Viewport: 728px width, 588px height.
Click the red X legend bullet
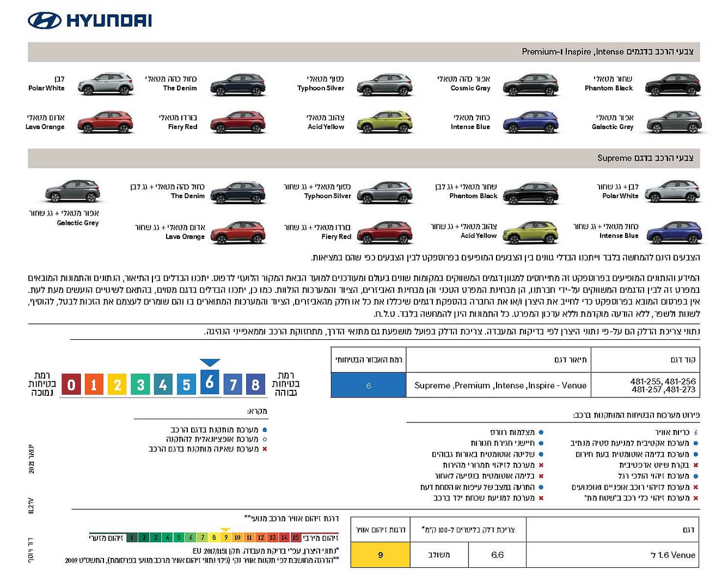point(265,449)
